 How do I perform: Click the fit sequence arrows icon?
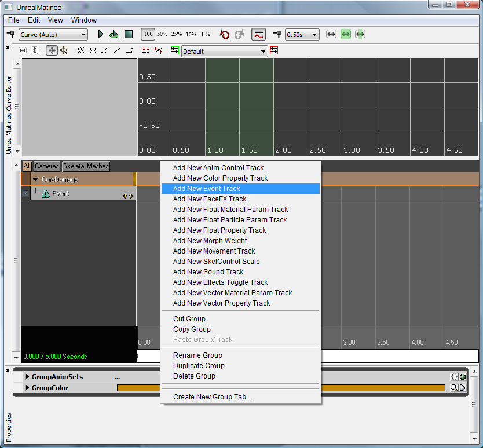pyautogui.click(x=331, y=34)
